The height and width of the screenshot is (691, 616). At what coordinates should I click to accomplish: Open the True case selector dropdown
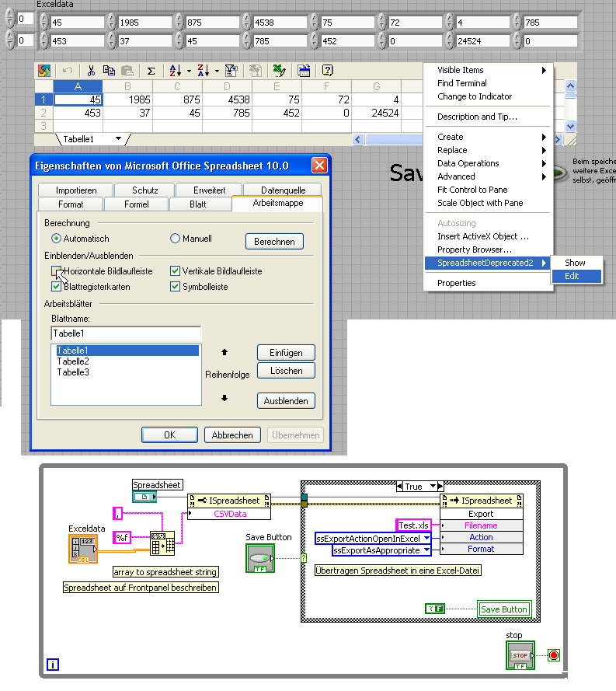pos(433,486)
